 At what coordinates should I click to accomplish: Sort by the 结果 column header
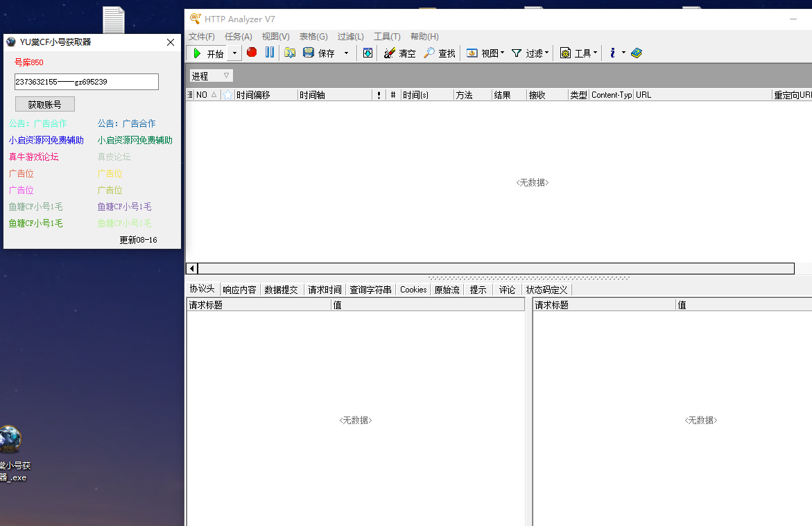[x=509, y=95]
